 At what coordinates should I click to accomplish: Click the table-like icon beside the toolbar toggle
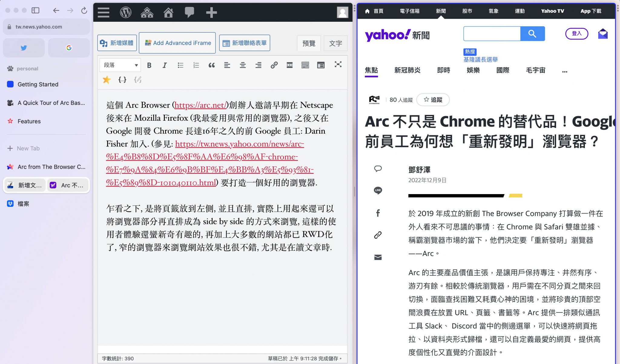click(x=321, y=65)
